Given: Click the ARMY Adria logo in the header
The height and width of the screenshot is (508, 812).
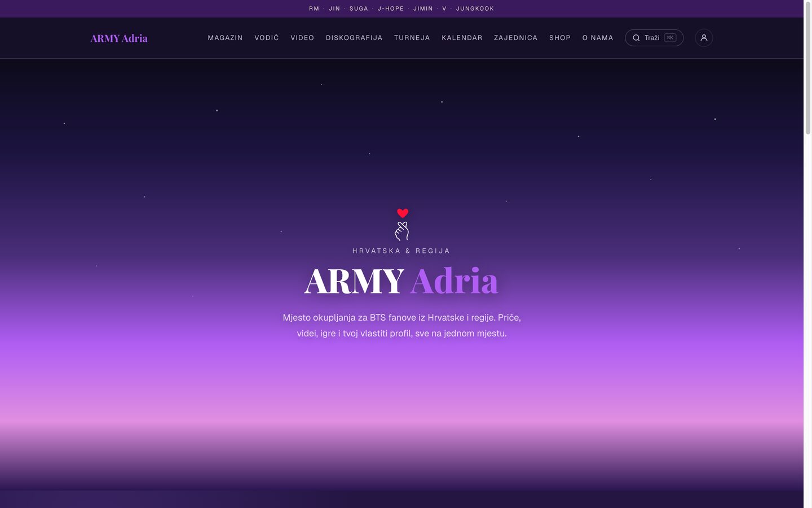Looking at the screenshot, I should tap(119, 38).
